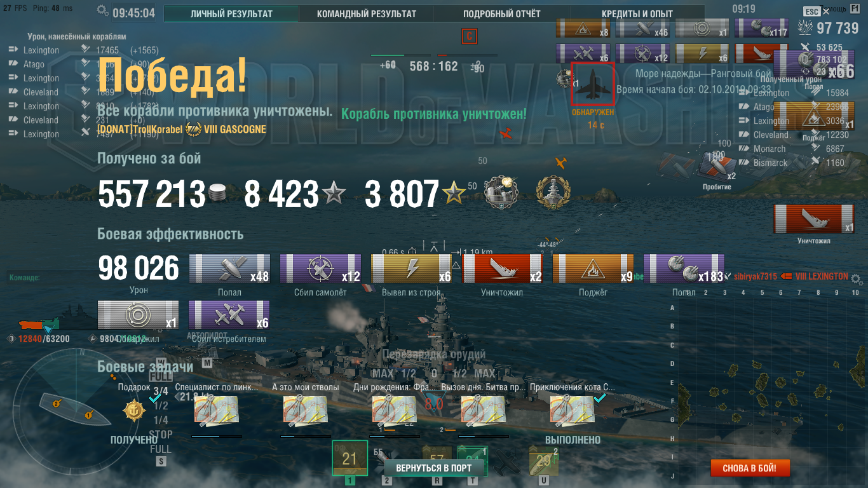Viewport: 868px width, 488px height.
Task: Open completed 'Приключения кота С...' mission
Action: 573,410
